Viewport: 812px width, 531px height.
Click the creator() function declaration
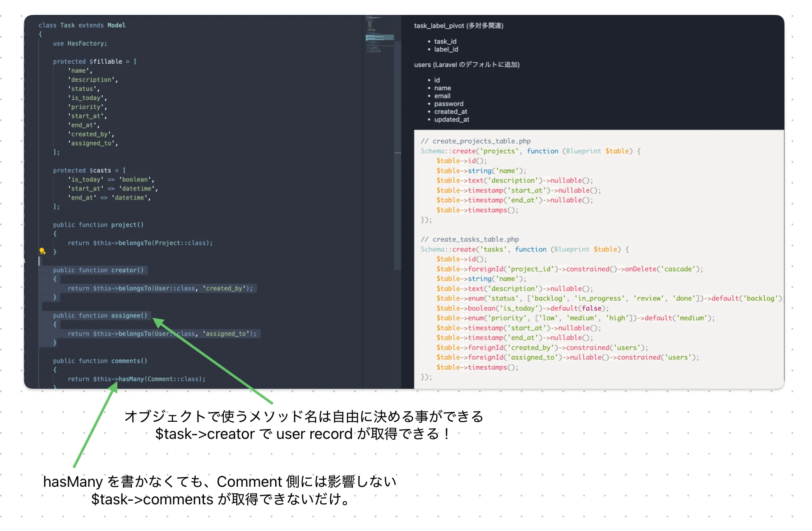98,270
